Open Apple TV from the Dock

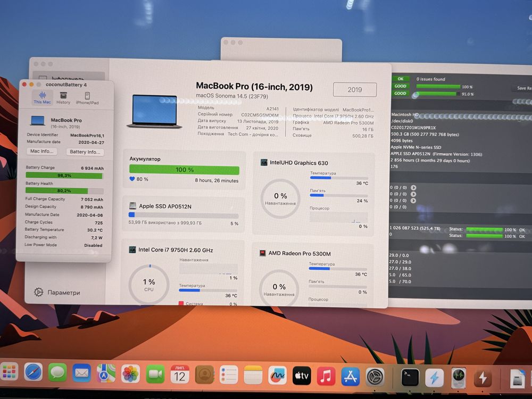click(302, 376)
